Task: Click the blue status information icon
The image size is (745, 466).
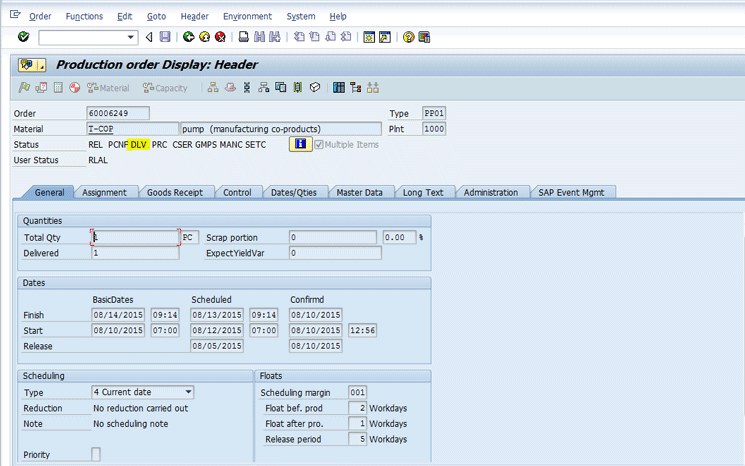Action: click(299, 144)
